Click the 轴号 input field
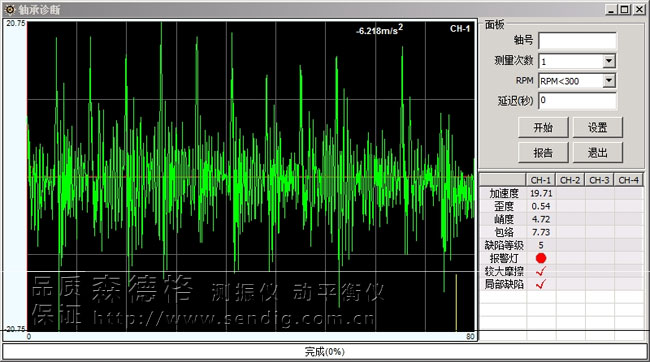 pos(577,41)
